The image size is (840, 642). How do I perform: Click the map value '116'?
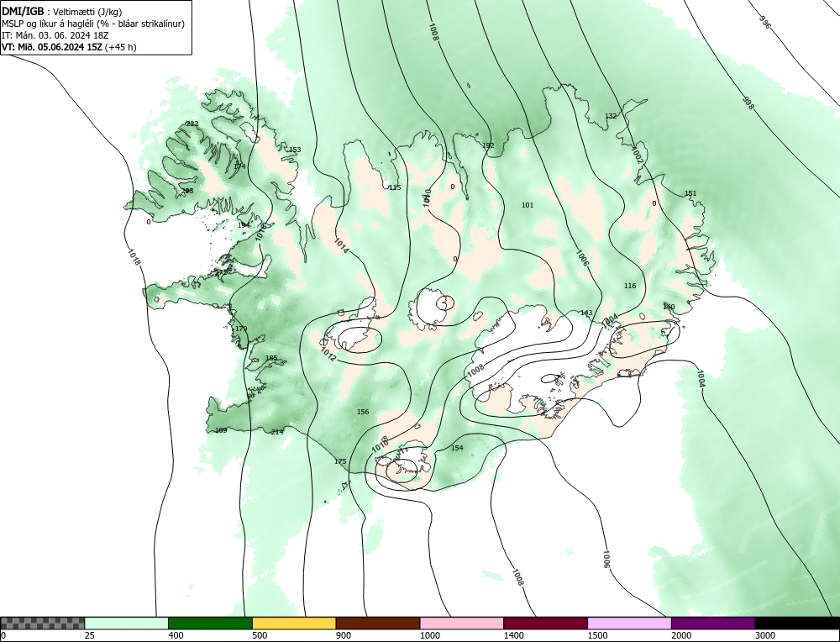[630, 287]
